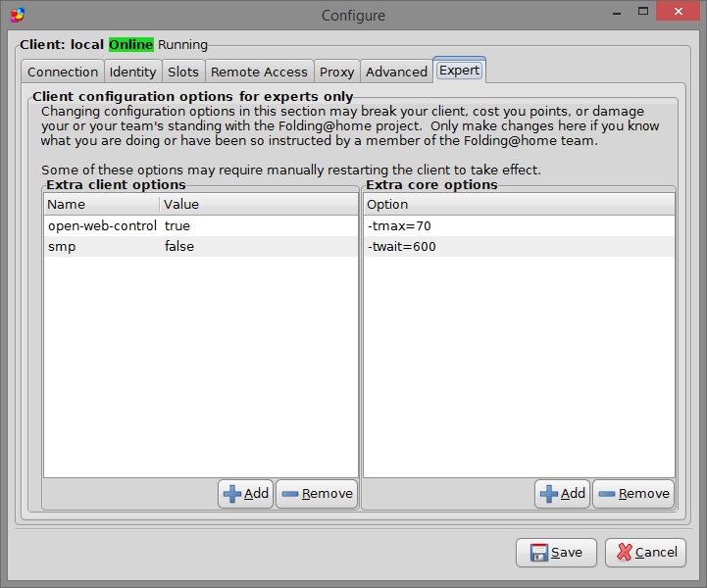Select the smp option name cell
Screen dimensions: 707x588
click(102, 246)
